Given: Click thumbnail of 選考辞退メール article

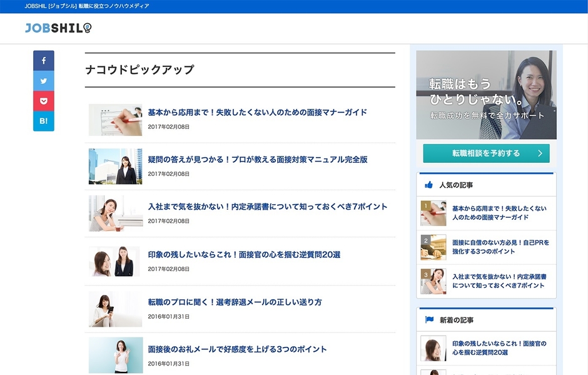Looking at the screenshot, I should click(x=115, y=309).
